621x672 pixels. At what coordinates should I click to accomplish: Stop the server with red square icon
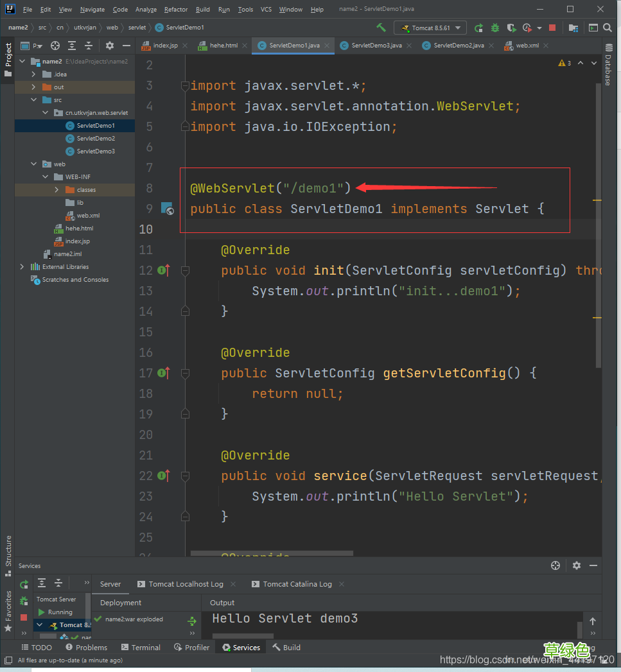click(x=552, y=28)
